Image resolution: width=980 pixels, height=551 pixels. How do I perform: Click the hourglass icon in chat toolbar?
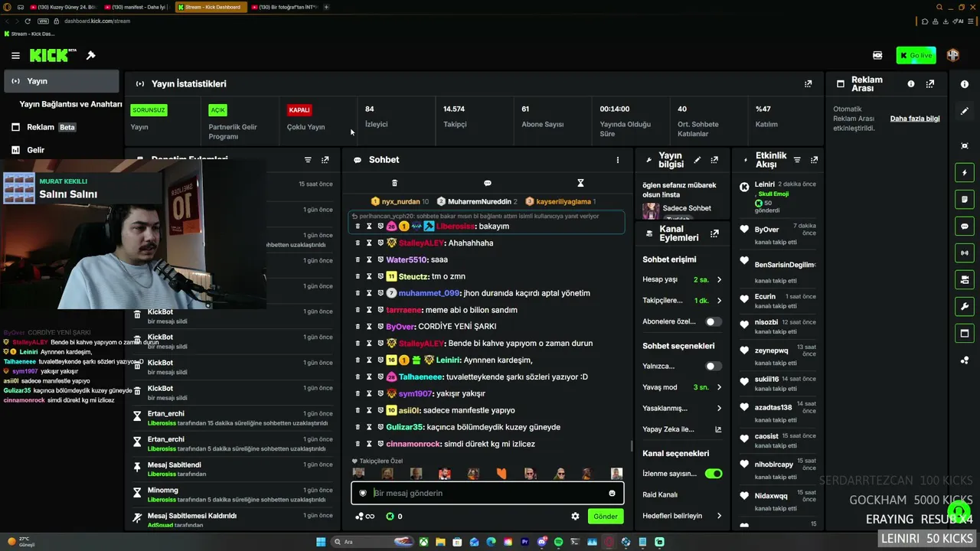[x=580, y=183]
